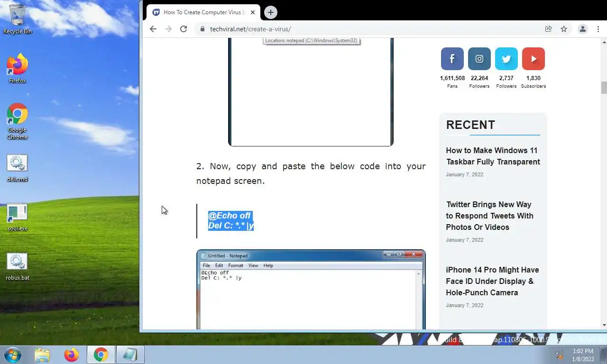Select the soul.exe file on the desktop

[18, 218]
